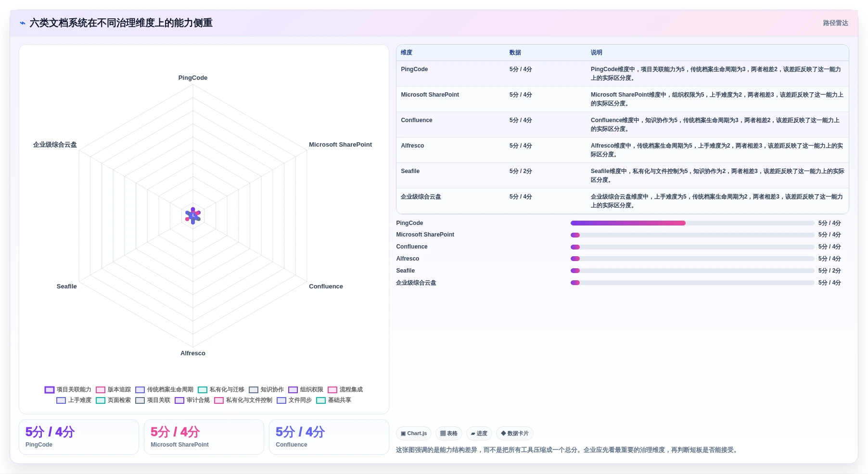Click the Confluence radar axis label
This screenshot has width=868, height=474.
click(326, 287)
